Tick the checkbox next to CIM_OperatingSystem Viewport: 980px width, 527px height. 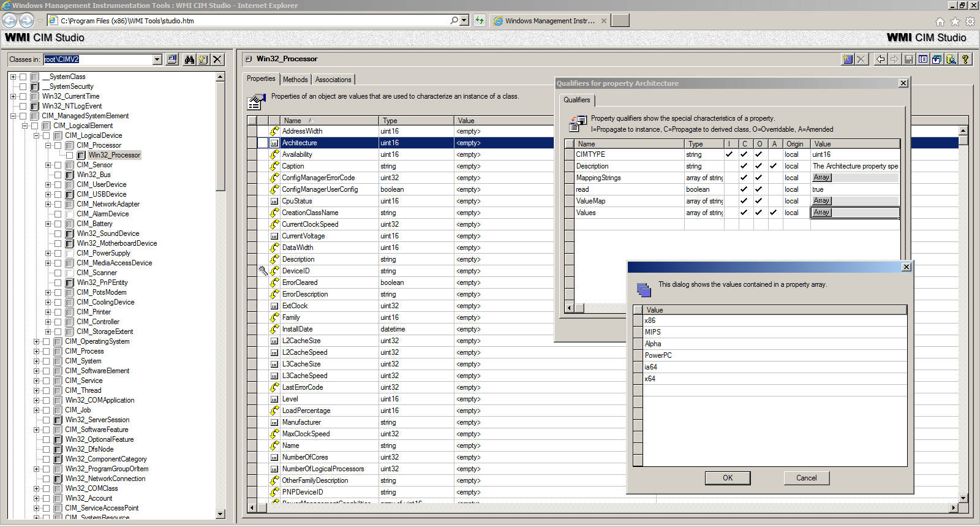(x=47, y=341)
